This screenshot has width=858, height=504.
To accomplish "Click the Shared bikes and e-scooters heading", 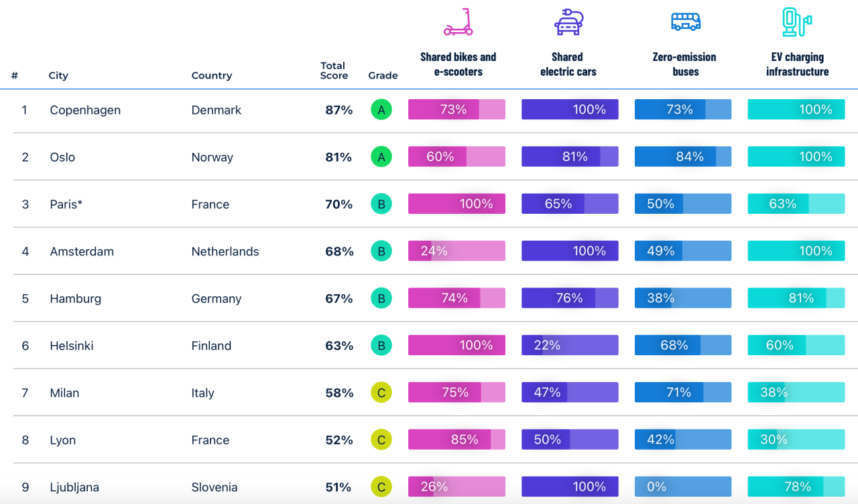I will coord(458,64).
